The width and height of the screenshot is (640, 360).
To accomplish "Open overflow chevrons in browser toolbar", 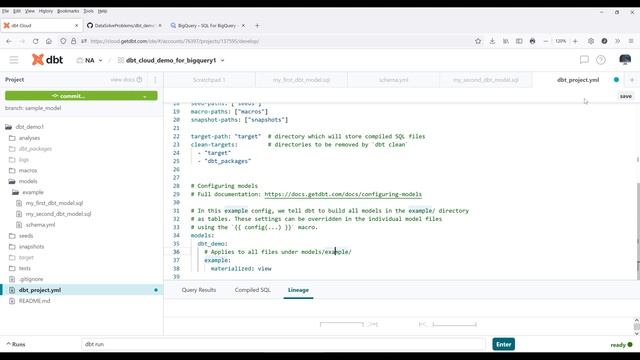I will [x=618, y=41].
